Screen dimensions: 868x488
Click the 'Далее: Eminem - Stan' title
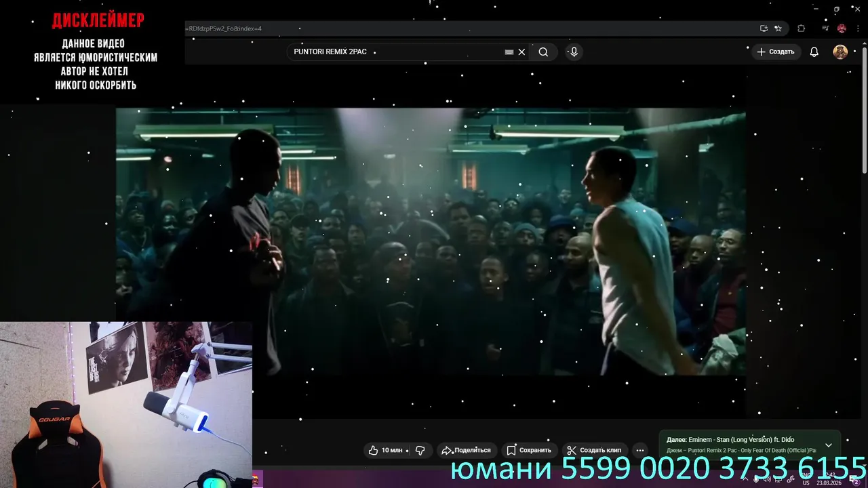(730, 440)
